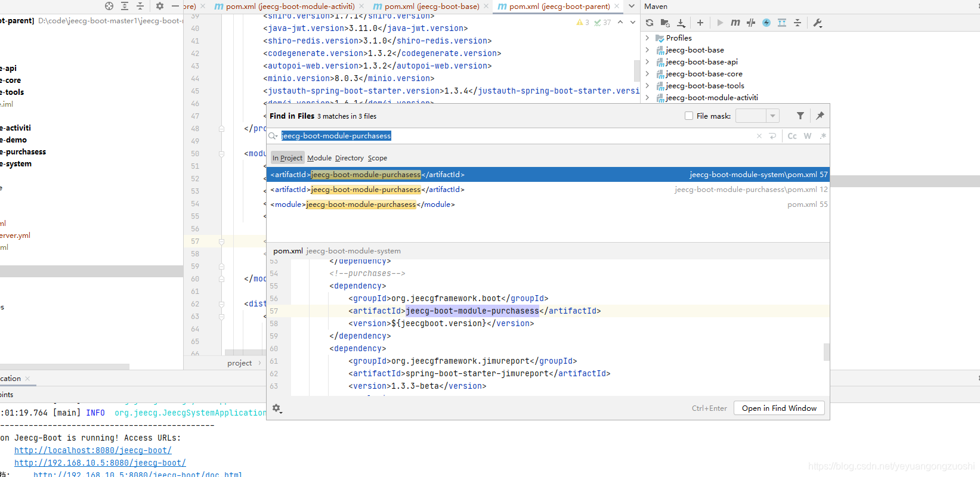Expand jeecg-boot-base Maven node
Image resolution: width=980 pixels, height=477 pixels.
click(647, 49)
